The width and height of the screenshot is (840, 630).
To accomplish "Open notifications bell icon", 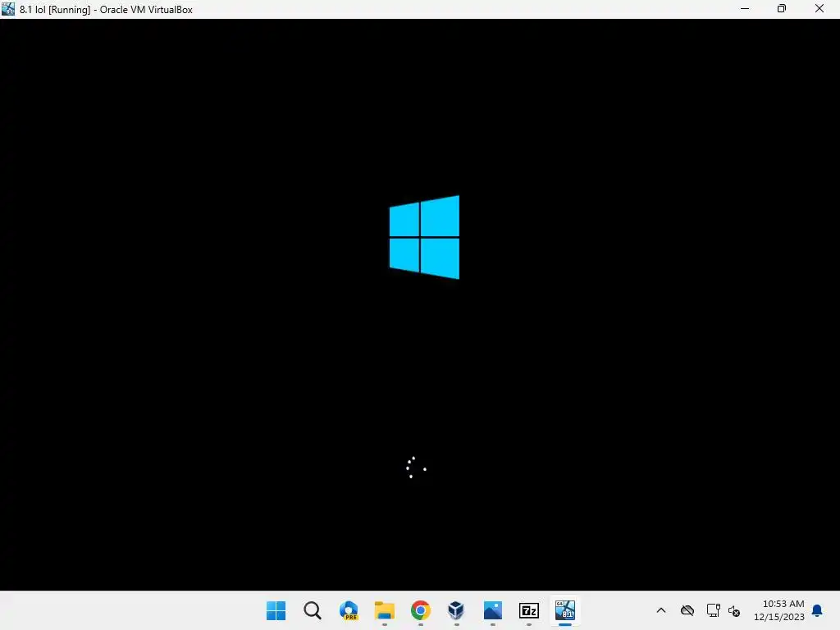I will (817, 610).
